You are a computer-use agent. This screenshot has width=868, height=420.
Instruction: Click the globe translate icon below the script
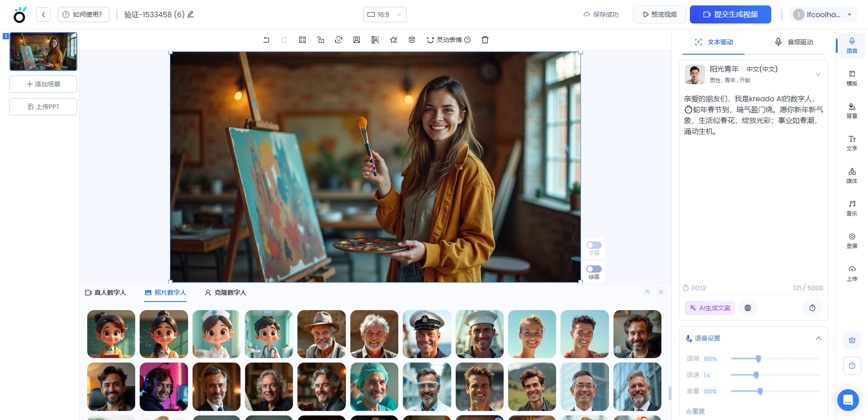click(748, 308)
